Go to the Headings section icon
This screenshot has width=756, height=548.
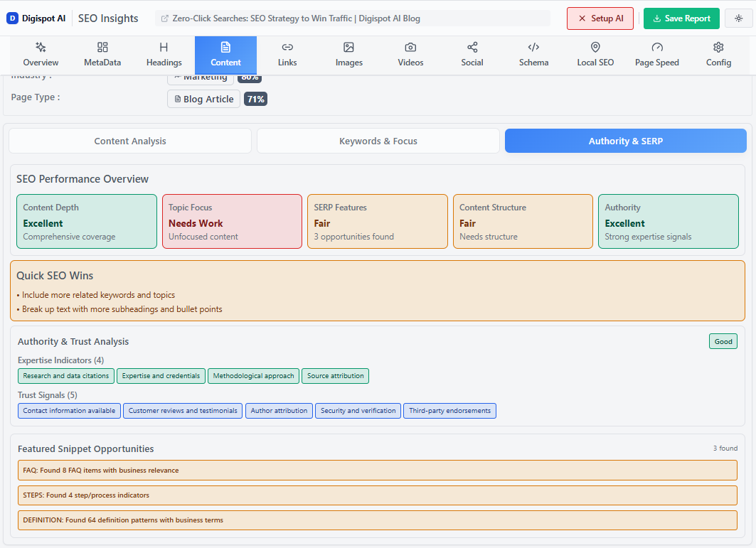[164, 48]
